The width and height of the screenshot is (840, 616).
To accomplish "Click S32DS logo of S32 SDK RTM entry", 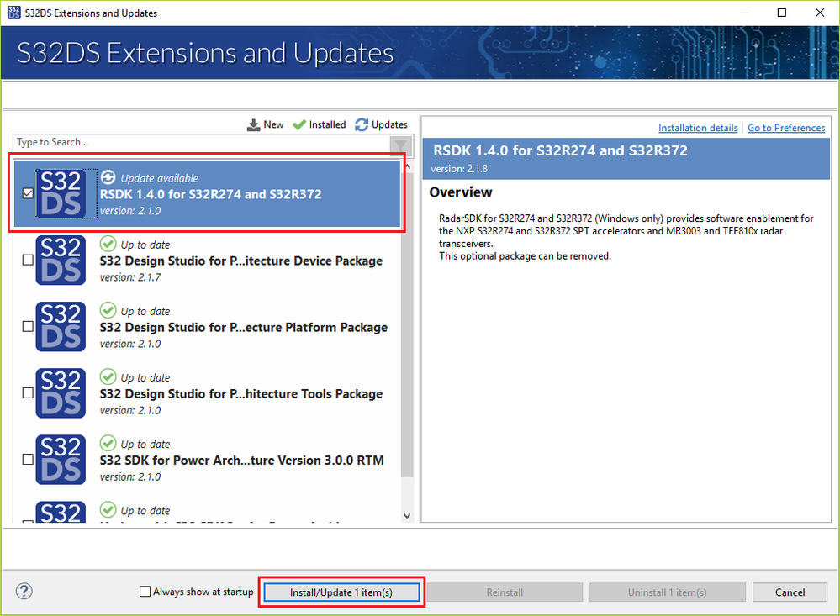I will (61, 460).
